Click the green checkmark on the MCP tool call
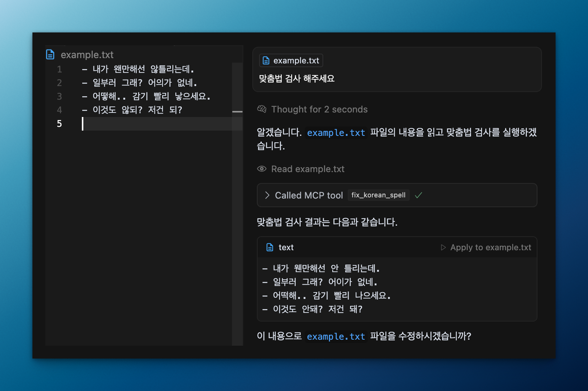This screenshot has height=391, width=588. coord(418,195)
